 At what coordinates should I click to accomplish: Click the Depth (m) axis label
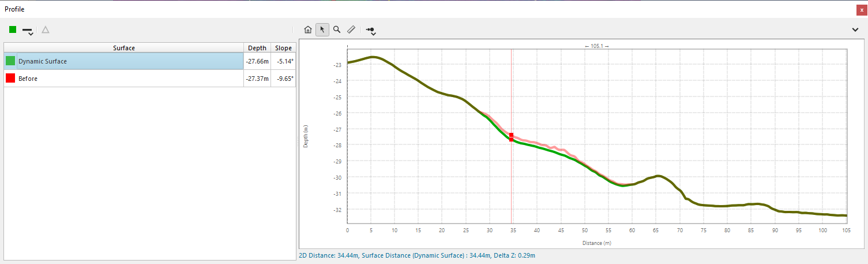click(305, 137)
